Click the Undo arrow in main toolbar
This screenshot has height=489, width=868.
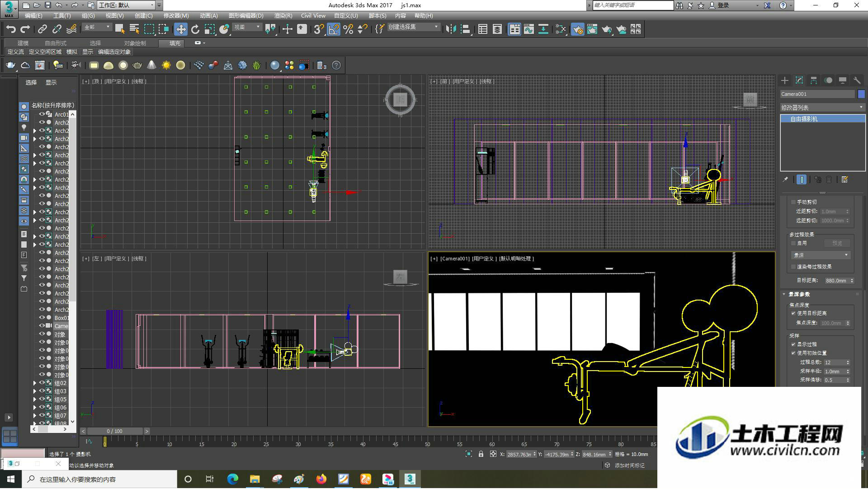click(11, 29)
